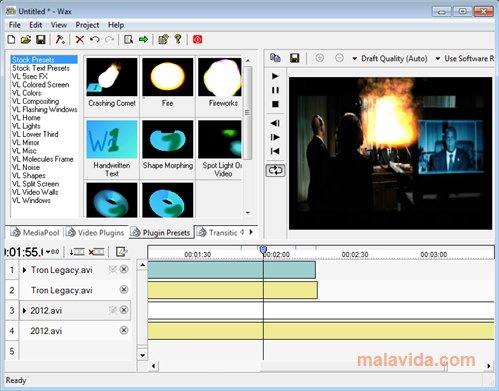Open the options clipboard icon
Image resolution: width=499 pixels, height=391 pixels.
[163, 40]
